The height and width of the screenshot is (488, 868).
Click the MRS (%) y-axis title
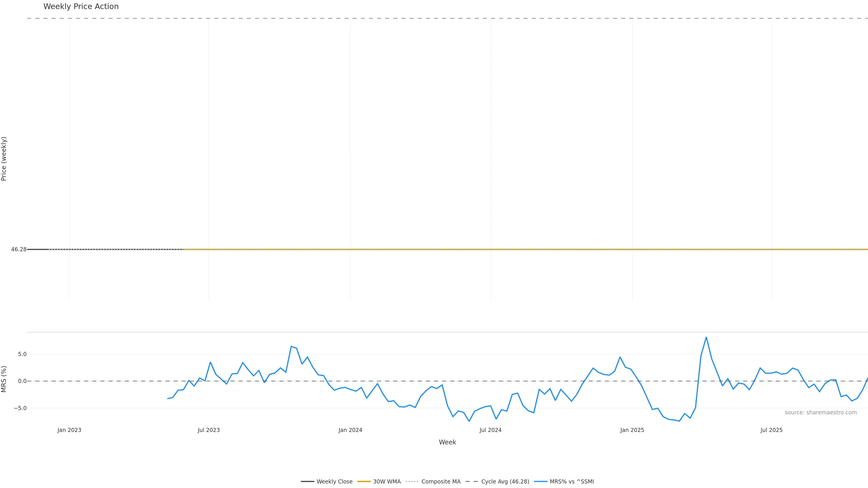[x=4, y=379]
